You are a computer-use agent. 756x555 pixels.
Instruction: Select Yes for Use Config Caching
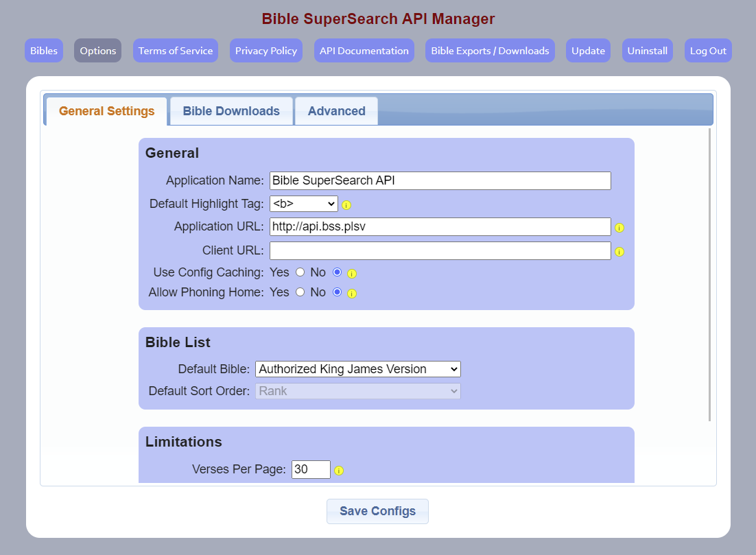[300, 272]
